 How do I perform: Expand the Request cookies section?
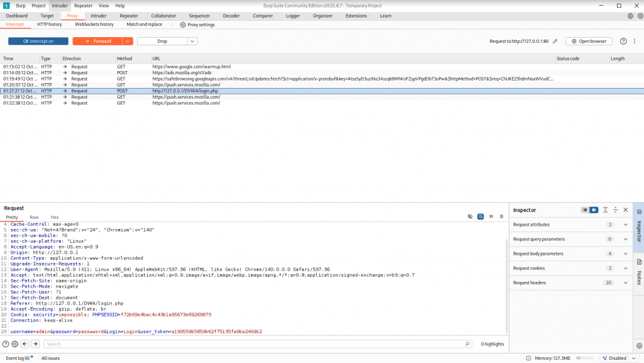tap(570, 268)
